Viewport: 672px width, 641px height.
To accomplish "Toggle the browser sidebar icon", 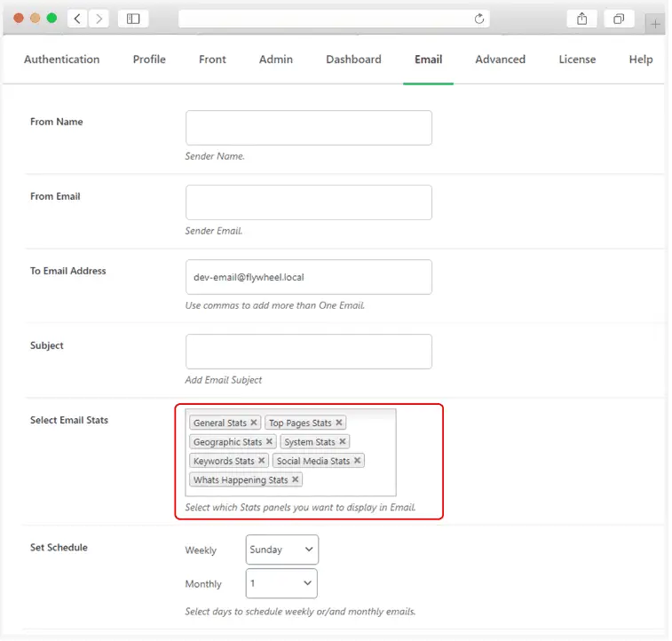I will (x=133, y=19).
